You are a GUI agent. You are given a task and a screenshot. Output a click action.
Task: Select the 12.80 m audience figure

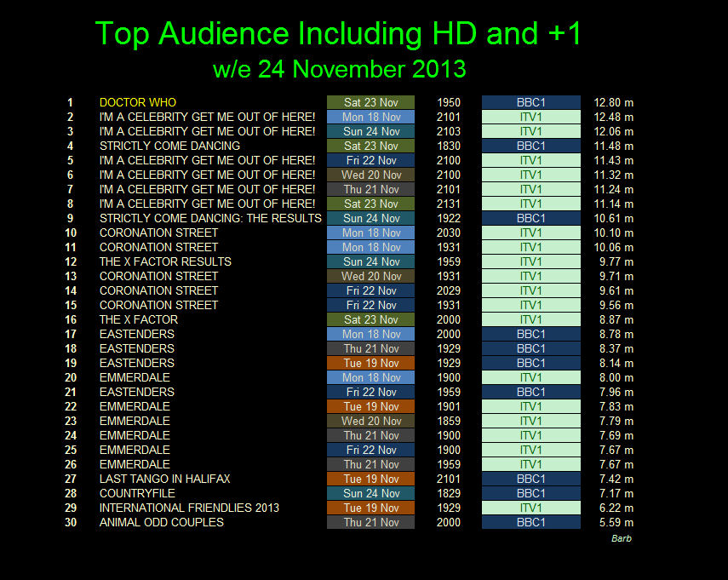(x=613, y=102)
